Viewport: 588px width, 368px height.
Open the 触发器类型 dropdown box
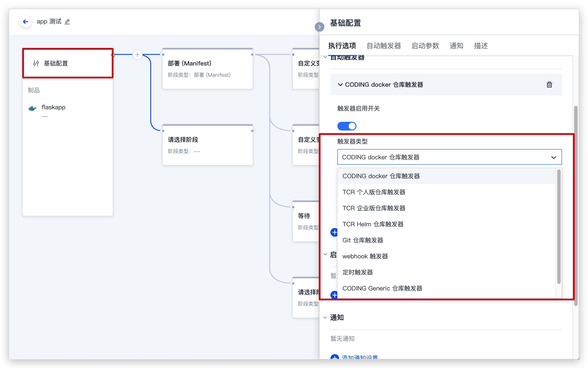click(449, 157)
